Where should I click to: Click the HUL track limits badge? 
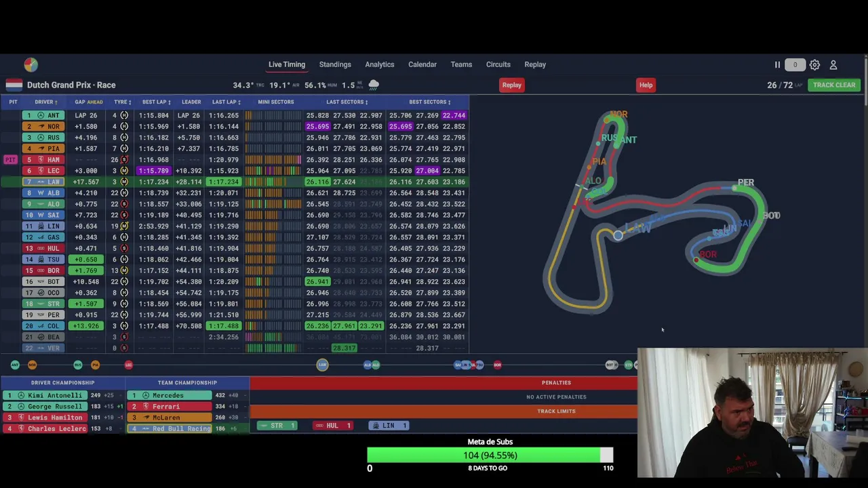332,426
